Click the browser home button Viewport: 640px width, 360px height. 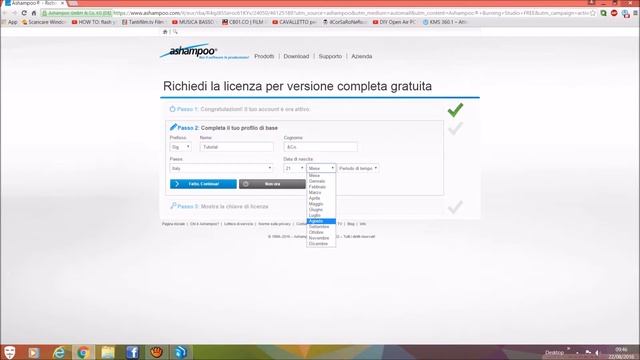click(34, 13)
